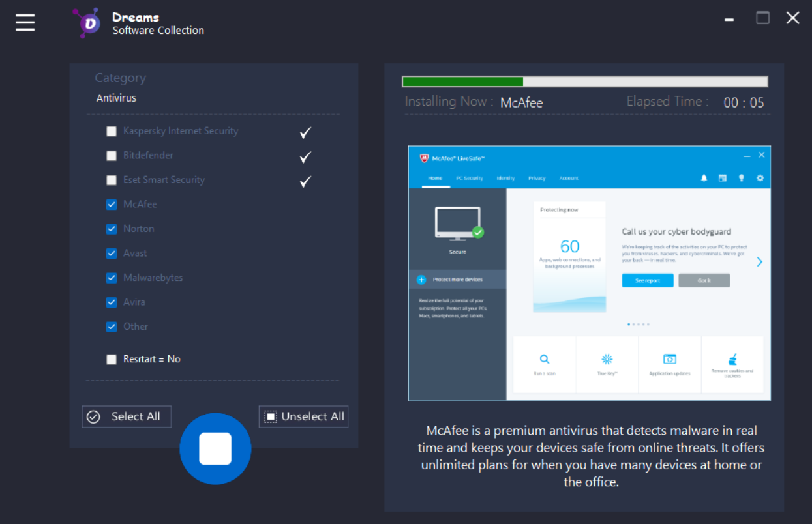
Task: Click the Select All button
Action: coord(127,417)
